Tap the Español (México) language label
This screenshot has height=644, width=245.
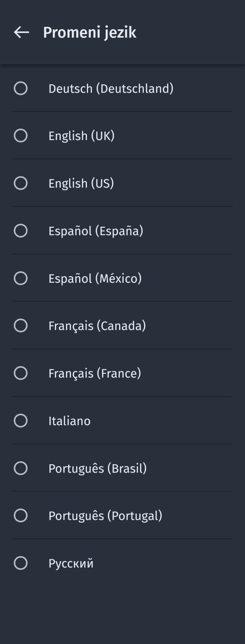coord(95,278)
